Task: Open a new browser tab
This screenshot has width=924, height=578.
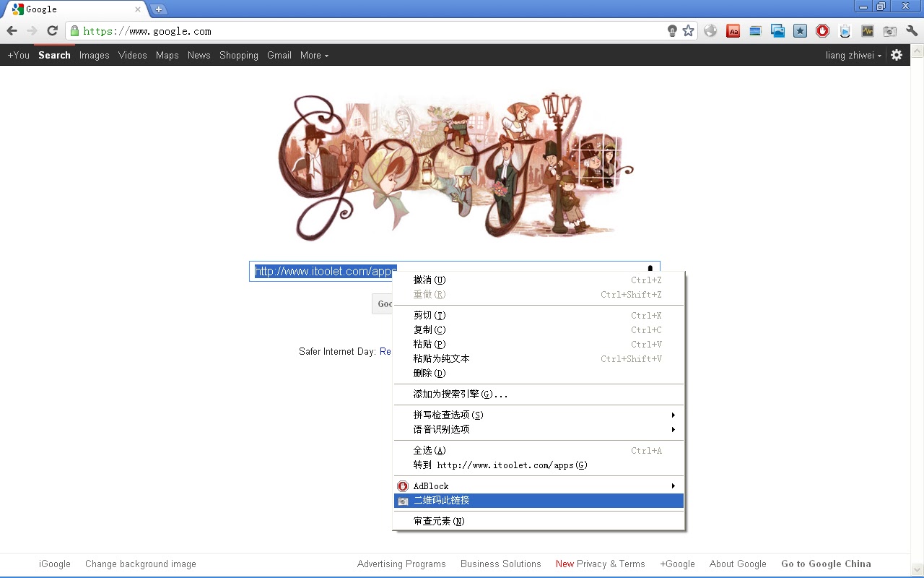Action: [x=159, y=9]
